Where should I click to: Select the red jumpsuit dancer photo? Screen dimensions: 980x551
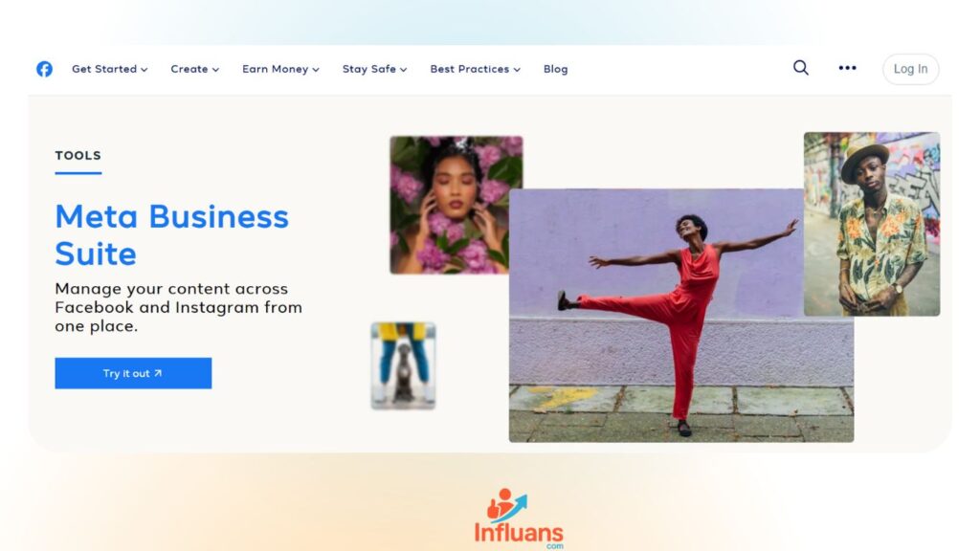tap(681, 316)
